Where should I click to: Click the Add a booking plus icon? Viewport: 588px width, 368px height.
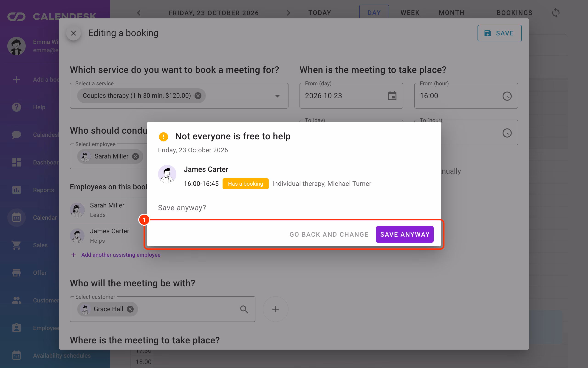point(17,80)
